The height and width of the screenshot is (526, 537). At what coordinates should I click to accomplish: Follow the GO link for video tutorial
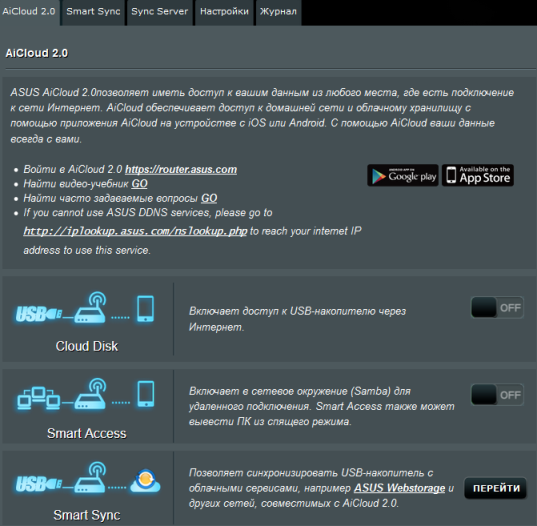click(139, 184)
